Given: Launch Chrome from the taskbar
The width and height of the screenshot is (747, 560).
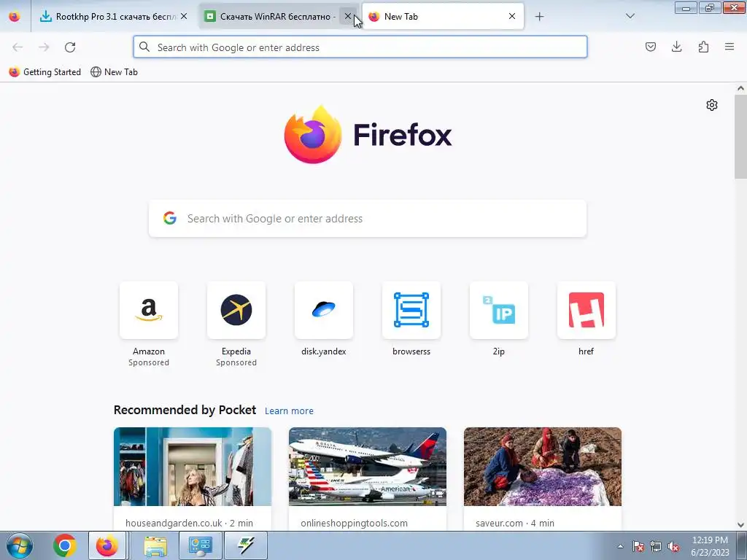Looking at the screenshot, I should click(65, 545).
